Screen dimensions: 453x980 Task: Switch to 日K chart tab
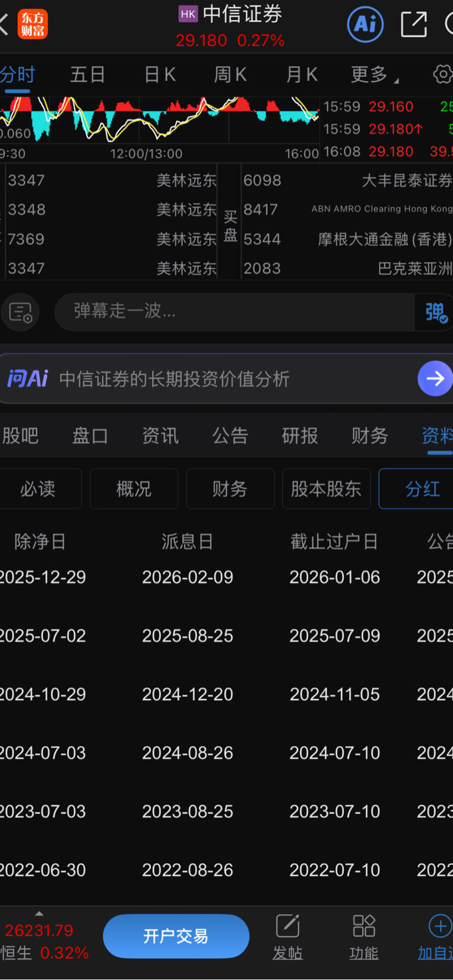pyautogui.click(x=160, y=75)
